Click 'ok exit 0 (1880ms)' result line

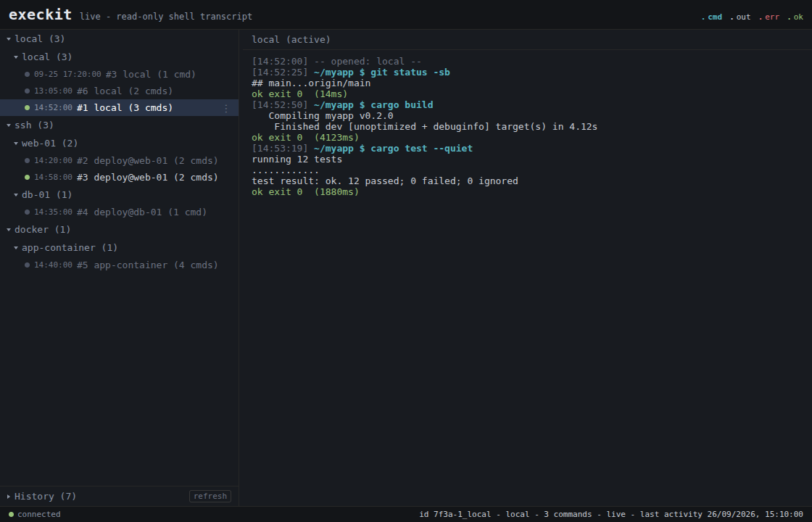pos(305,191)
